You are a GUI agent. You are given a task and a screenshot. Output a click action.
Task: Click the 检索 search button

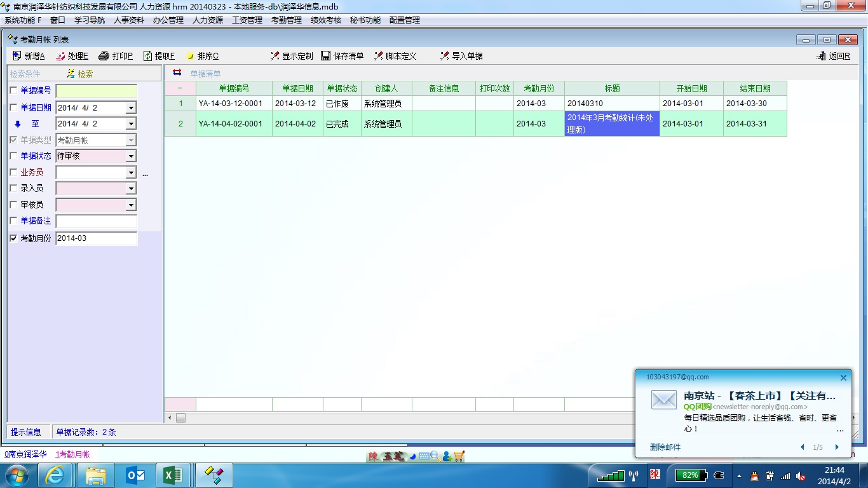click(80, 74)
